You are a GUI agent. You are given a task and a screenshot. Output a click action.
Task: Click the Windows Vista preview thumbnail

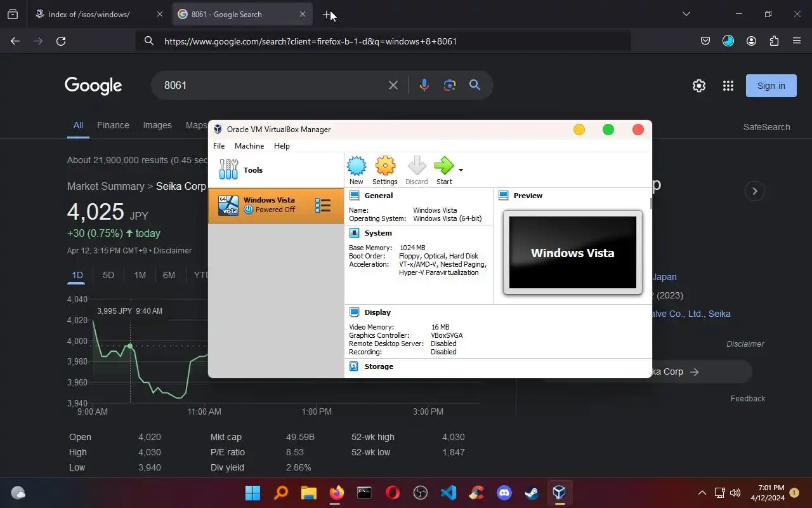tap(572, 253)
